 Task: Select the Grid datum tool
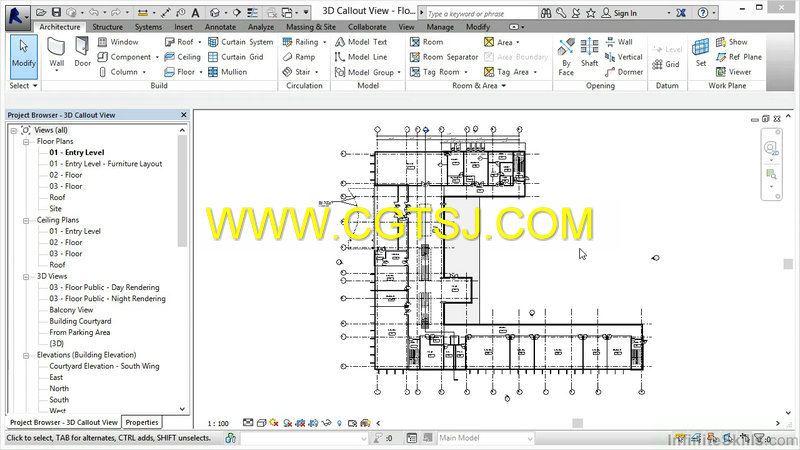click(x=666, y=64)
